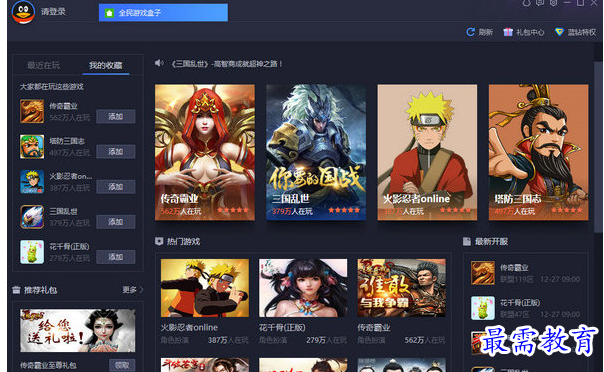
Task: Click the 推荐礼包 gift section icon
Action: (x=16, y=290)
